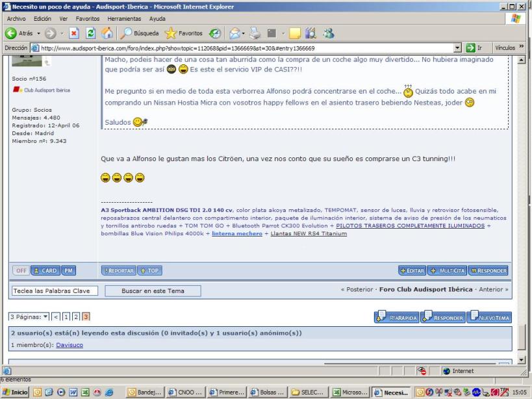Click the CARD button under the post
The height and width of the screenshot is (399, 532).
pyautogui.click(x=45, y=270)
